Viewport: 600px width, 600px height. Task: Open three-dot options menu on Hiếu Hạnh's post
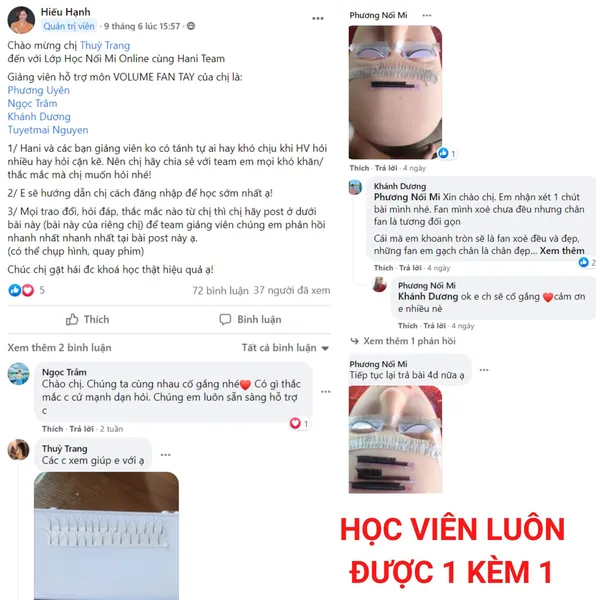pyautogui.click(x=318, y=19)
